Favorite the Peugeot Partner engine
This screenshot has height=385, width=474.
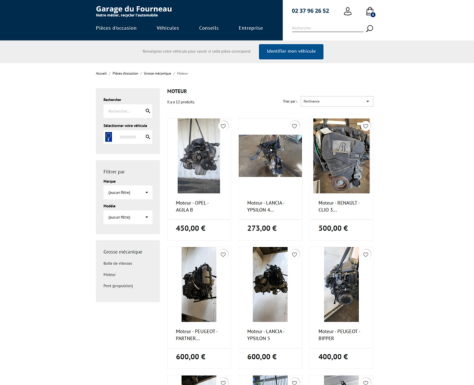223,254
